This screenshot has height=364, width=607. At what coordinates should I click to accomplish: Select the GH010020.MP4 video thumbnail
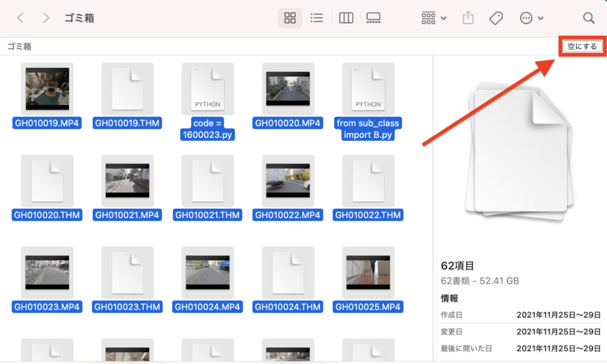[288, 89]
